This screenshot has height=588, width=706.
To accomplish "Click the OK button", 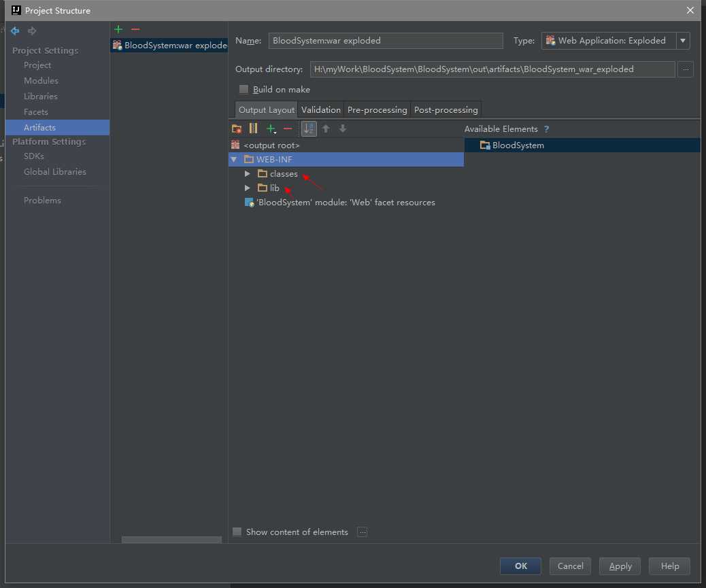I will 520,566.
